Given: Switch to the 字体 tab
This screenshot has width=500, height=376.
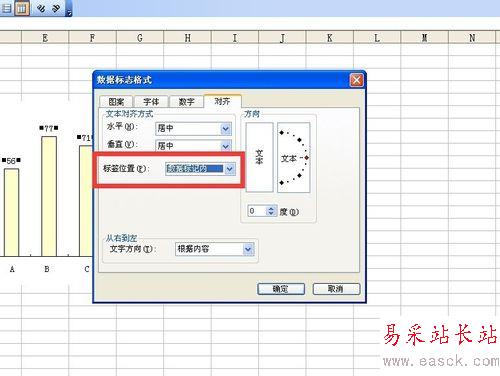Looking at the screenshot, I should coord(151,102).
